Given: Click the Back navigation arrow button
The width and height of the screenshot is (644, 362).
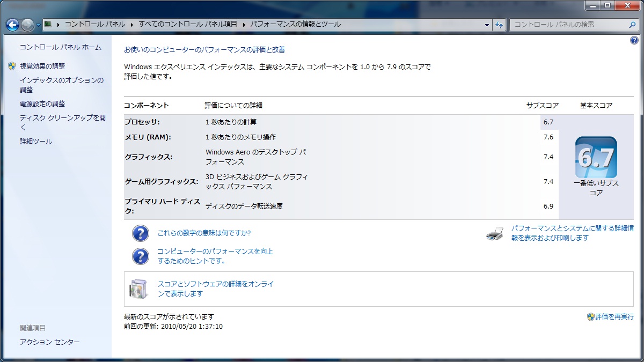Looking at the screenshot, I should click(x=13, y=25).
